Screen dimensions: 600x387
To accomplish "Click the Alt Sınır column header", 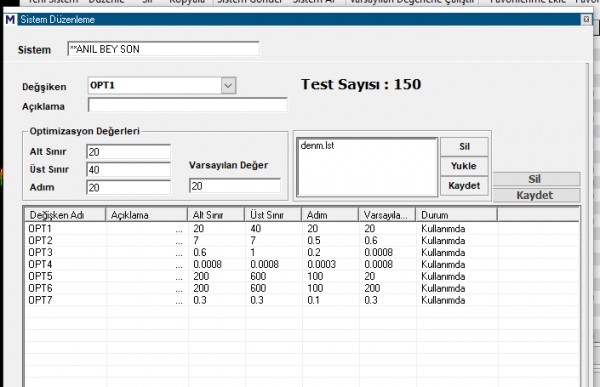I will pyautogui.click(x=216, y=215).
